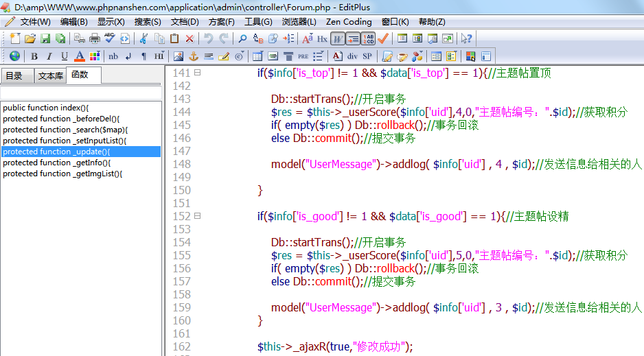This screenshot has height=356, width=644.
Task: Apply underline HTML tag
Action: pyautogui.click(x=65, y=56)
